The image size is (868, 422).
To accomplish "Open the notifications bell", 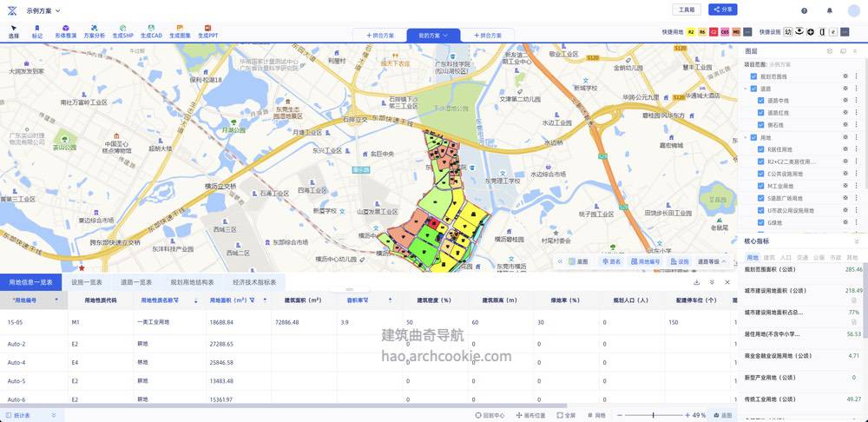I will [x=829, y=10].
